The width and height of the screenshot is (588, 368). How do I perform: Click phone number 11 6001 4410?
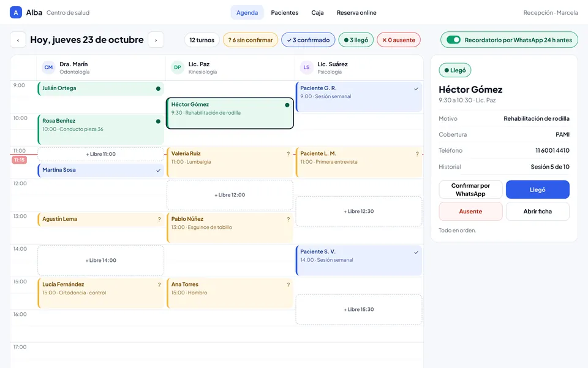point(552,151)
